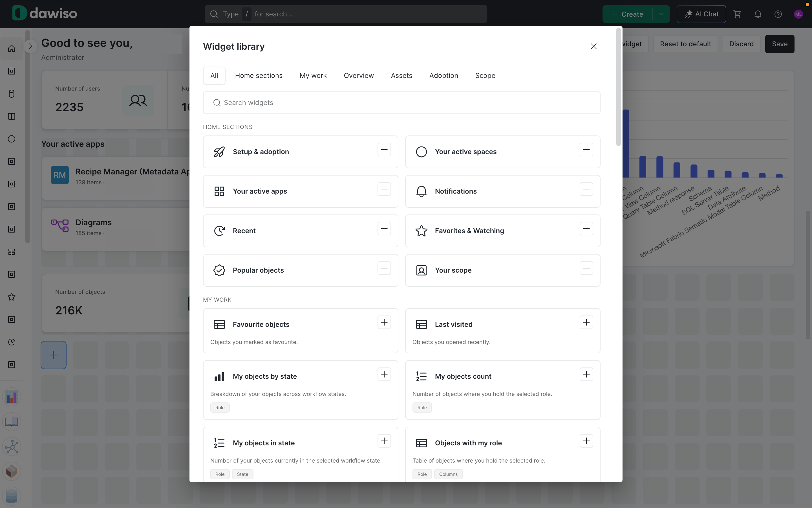The height and width of the screenshot is (508, 812).
Task: Click the dawiso logo
Action: pos(45,14)
